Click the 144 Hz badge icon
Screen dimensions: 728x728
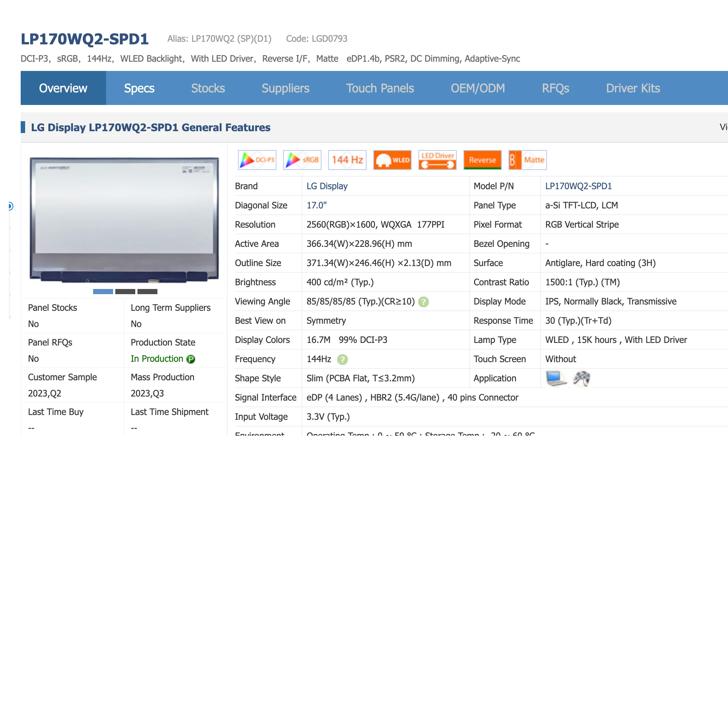coord(347,160)
